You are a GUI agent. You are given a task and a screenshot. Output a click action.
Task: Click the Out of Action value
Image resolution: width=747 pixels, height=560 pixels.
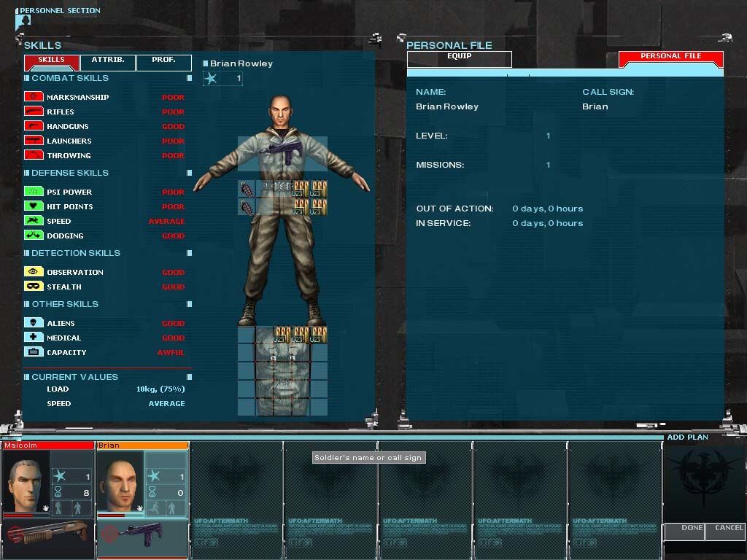pyautogui.click(x=547, y=209)
